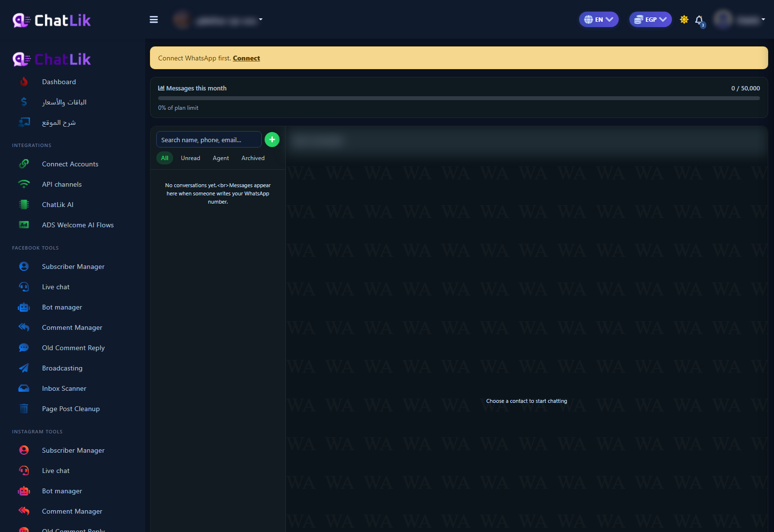The image size is (774, 532).
Task: Switch to the Archived tab
Action: coord(253,158)
